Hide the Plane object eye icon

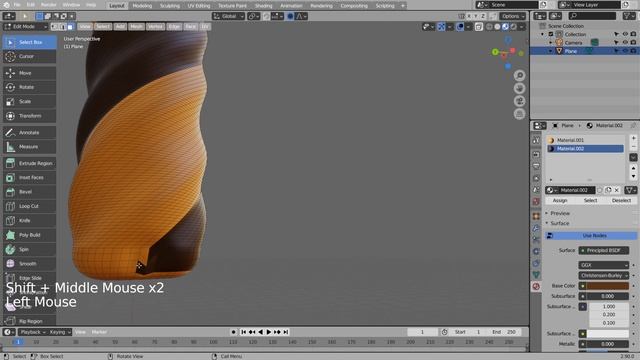pos(625,51)
